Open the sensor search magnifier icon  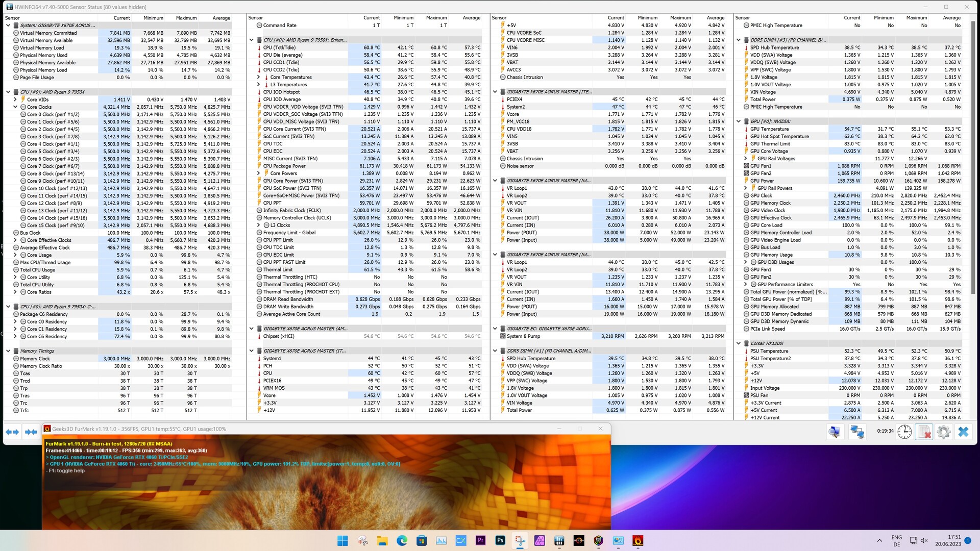click(835, 432)
